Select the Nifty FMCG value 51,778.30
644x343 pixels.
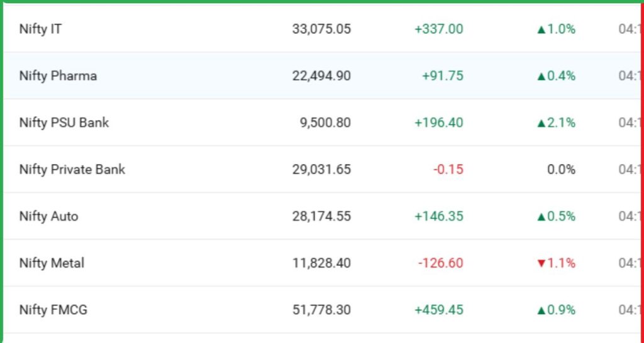click(321, 310)
